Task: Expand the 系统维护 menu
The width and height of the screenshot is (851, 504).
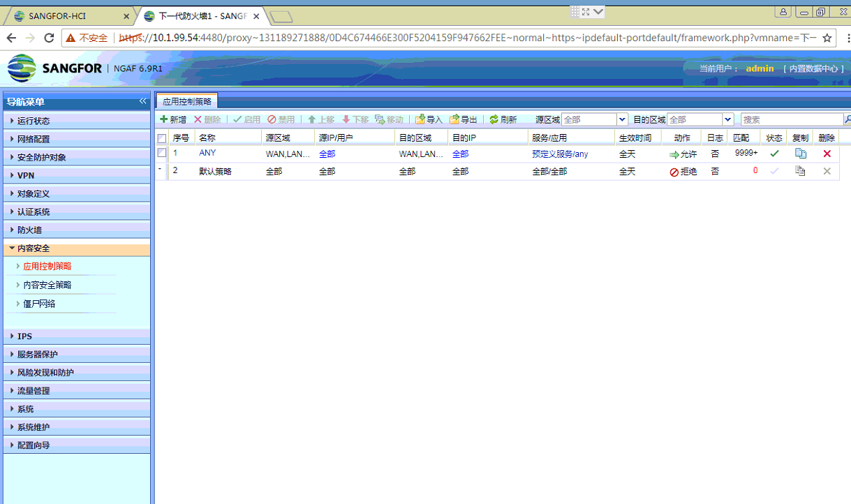Action: tap(77, 427)
